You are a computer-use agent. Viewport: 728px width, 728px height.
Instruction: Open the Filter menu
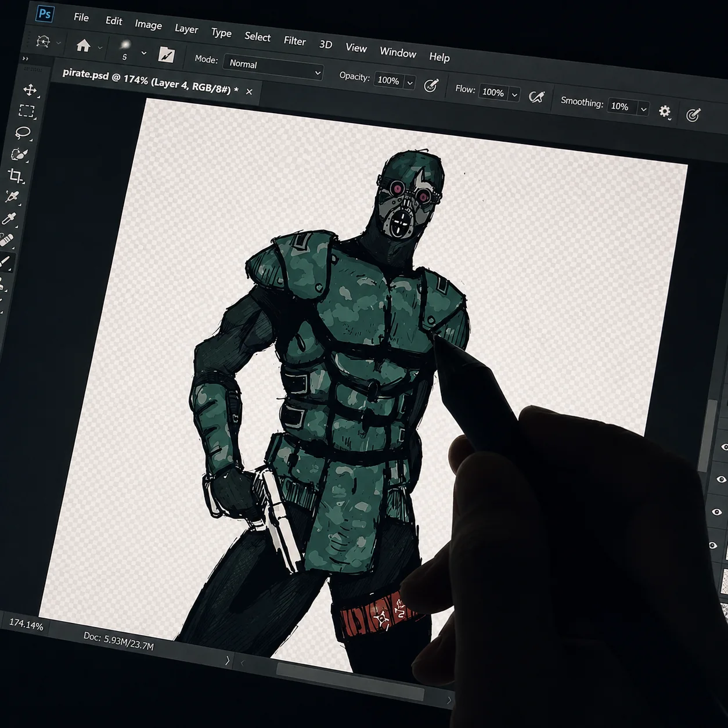click(x=294, y=41)
